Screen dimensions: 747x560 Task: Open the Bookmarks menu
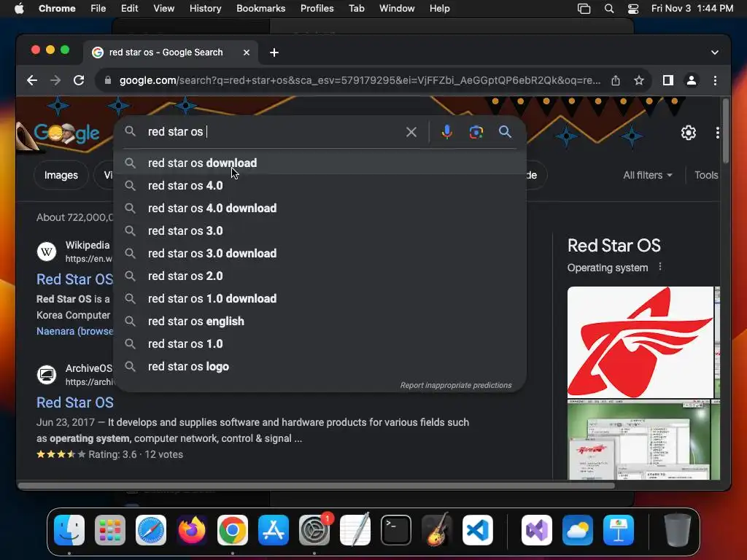pos(260,9)
